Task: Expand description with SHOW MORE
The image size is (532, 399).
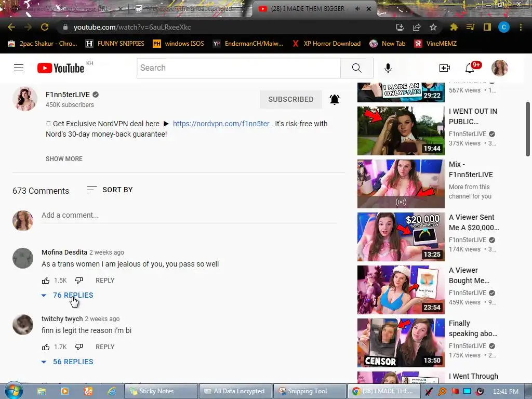Action: (x=64, y=159)
